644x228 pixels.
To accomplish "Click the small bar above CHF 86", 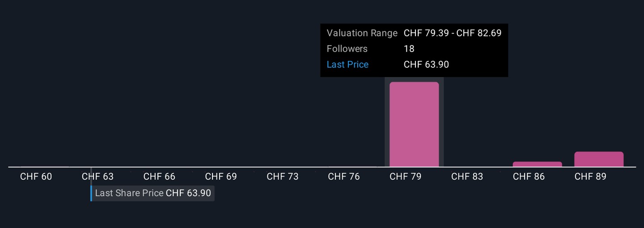I will click(x=537, y=164).
